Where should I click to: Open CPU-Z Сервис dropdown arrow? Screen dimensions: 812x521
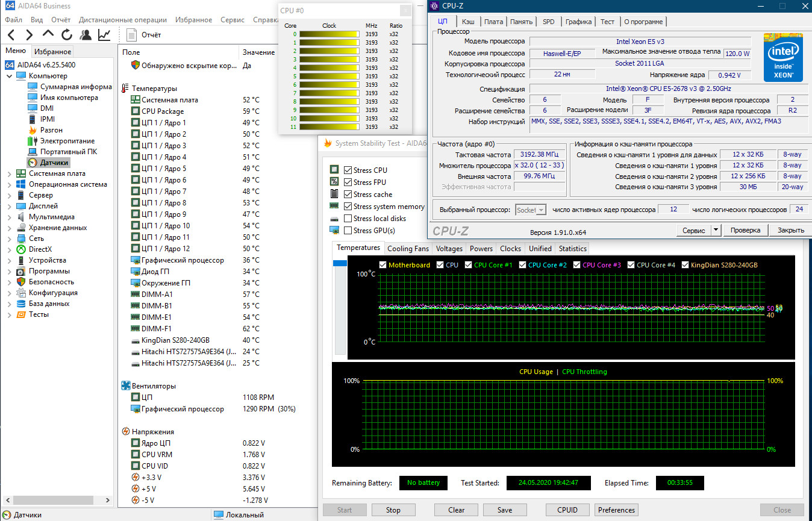tap(716, 230)
